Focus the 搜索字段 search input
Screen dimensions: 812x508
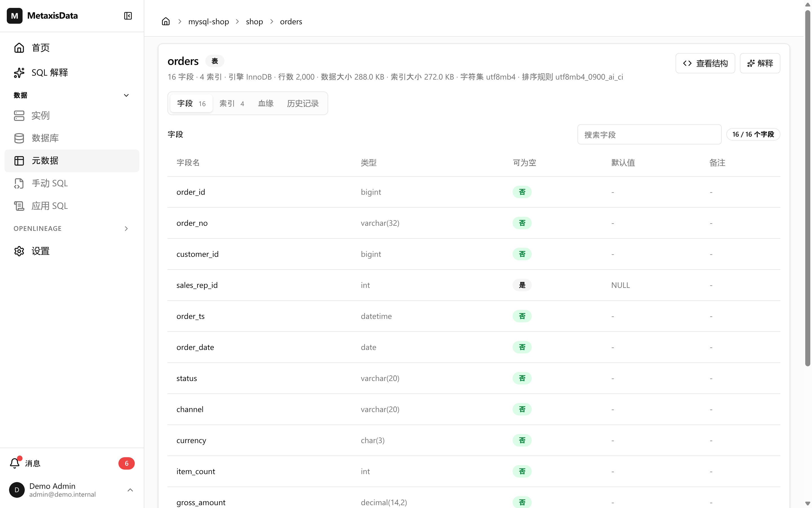coord(649,134)
